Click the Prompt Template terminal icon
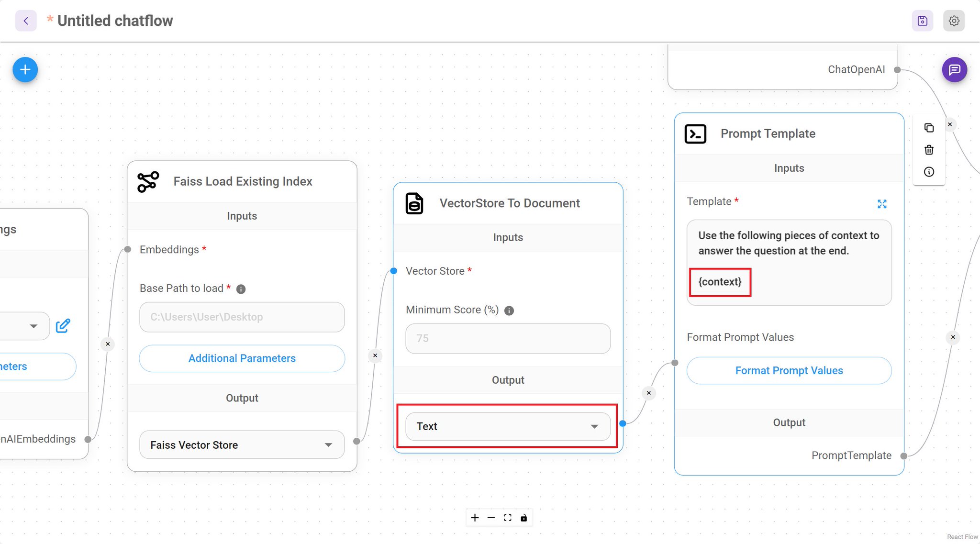This screenshot has height=544, width=980. [x=695, y=134]
